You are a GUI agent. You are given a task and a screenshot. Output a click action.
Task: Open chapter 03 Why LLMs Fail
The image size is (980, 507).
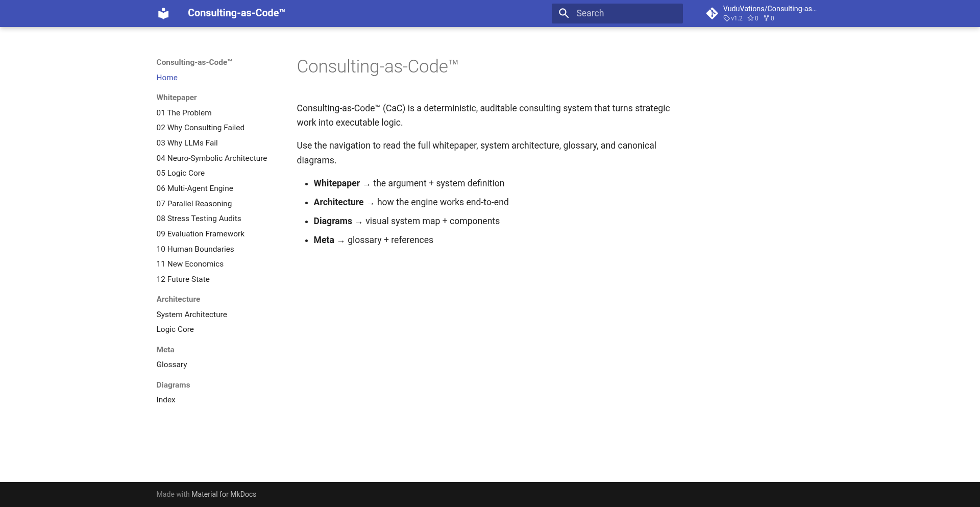coord(186,143)
